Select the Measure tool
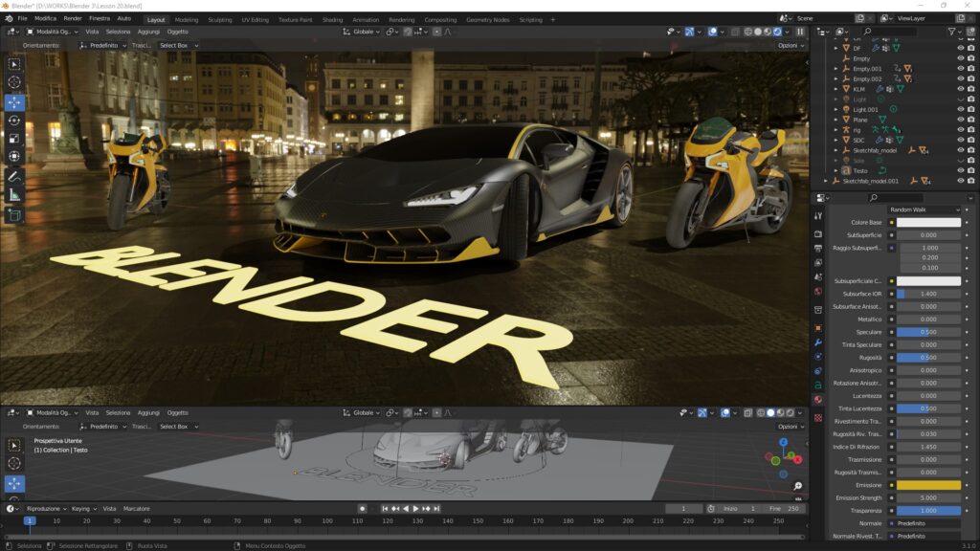This screenshot has width=980, height=551. tap(14, 195)
